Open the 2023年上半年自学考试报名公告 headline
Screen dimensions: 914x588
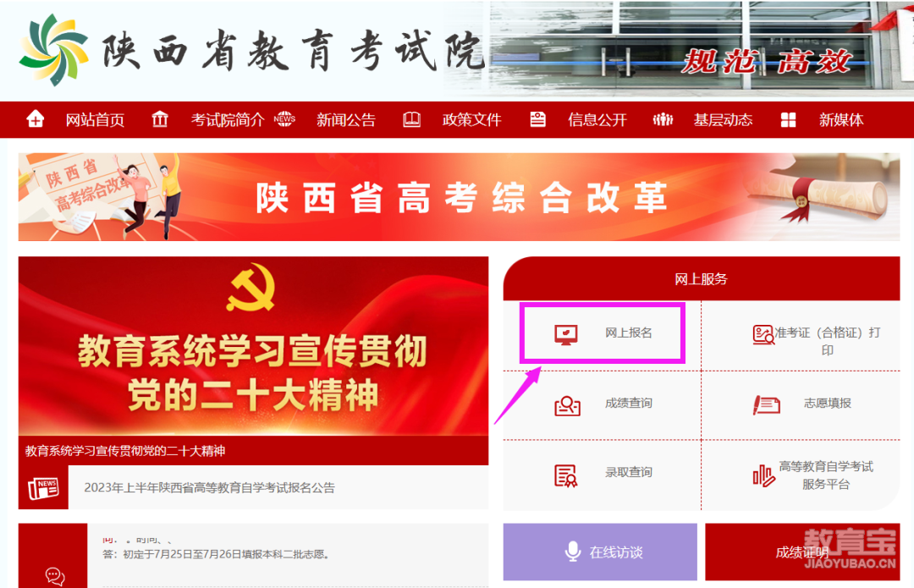click(209, 487)
